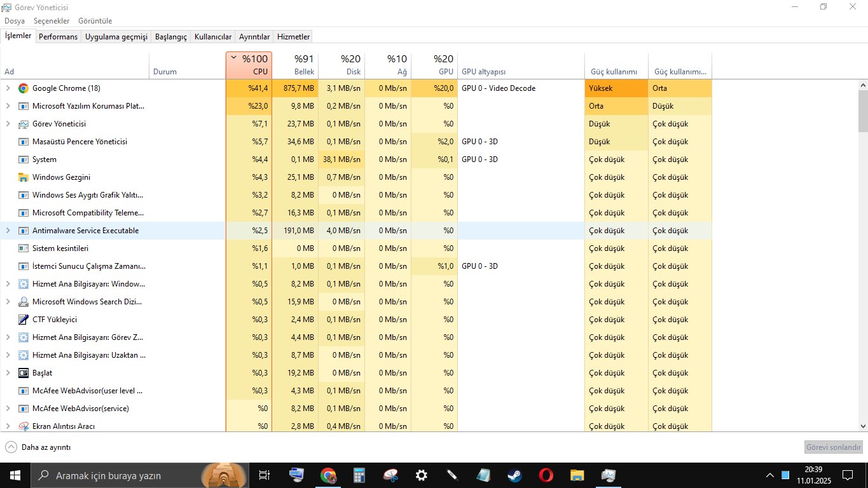Click the process list vertical scrollbar thumb
This screenshot has height=488, width=868.
tap(863, 111)
